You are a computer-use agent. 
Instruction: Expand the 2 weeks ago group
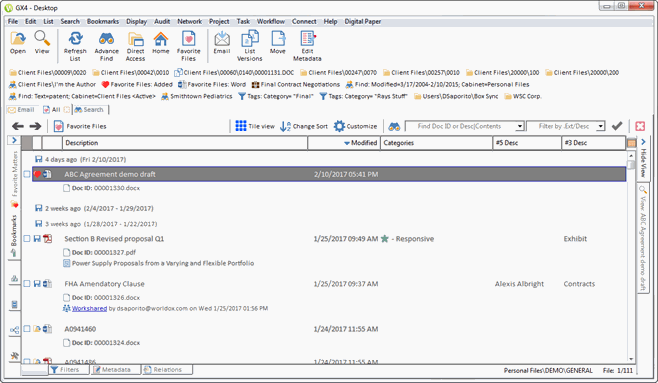[39, 208]
